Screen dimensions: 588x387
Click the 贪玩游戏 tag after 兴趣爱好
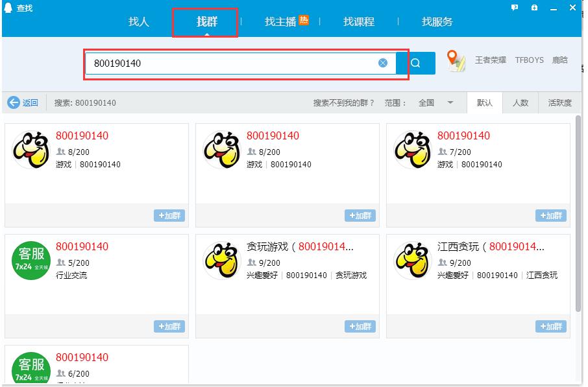click(x=351, y=276)
